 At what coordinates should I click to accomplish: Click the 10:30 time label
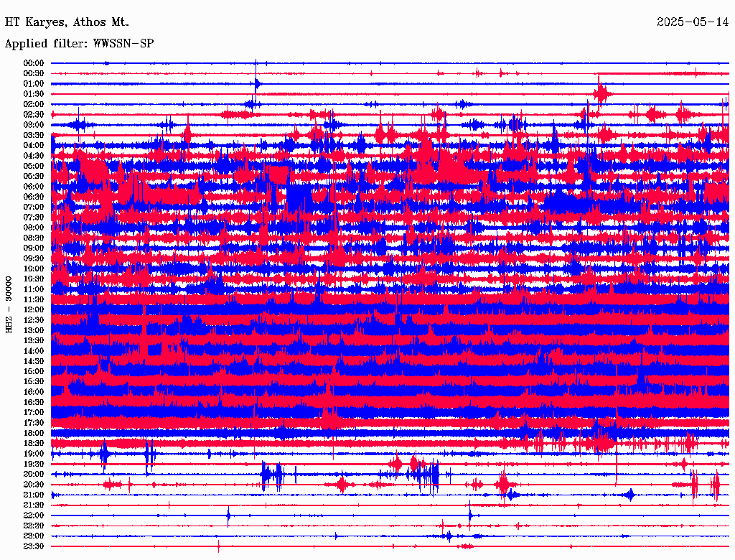click(34, 279)
